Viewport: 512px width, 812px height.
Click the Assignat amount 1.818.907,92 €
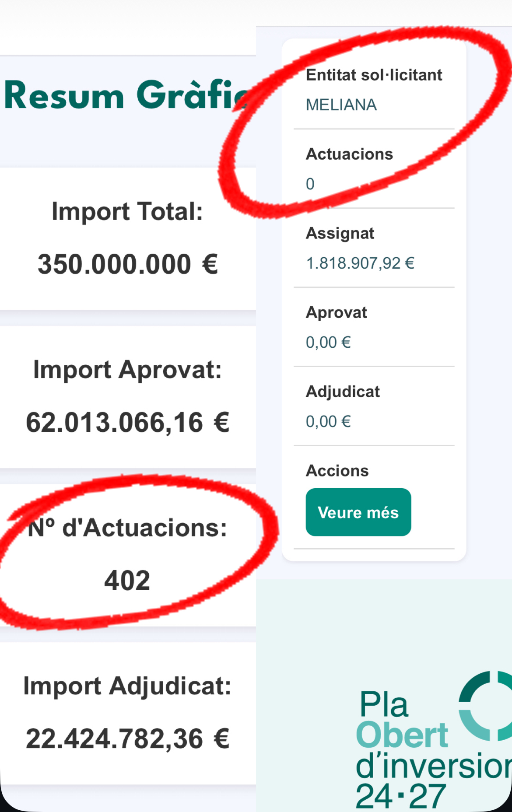(x=360, y=263)
